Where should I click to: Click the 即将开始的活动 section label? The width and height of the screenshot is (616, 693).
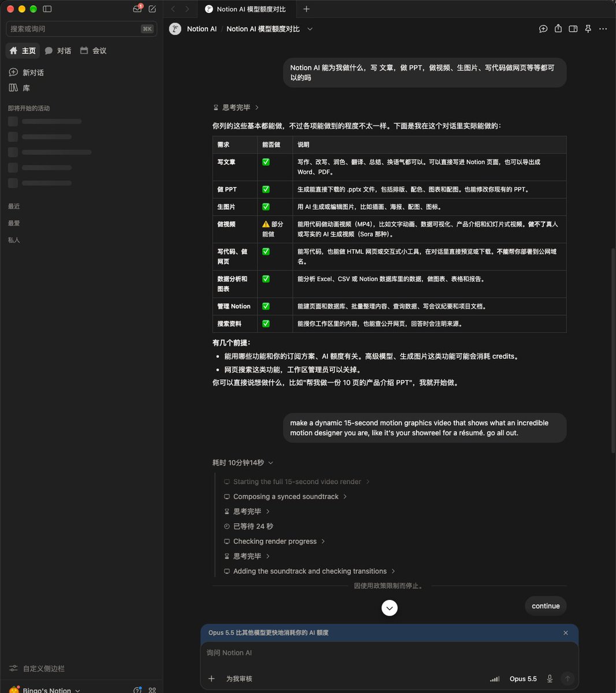29,108
